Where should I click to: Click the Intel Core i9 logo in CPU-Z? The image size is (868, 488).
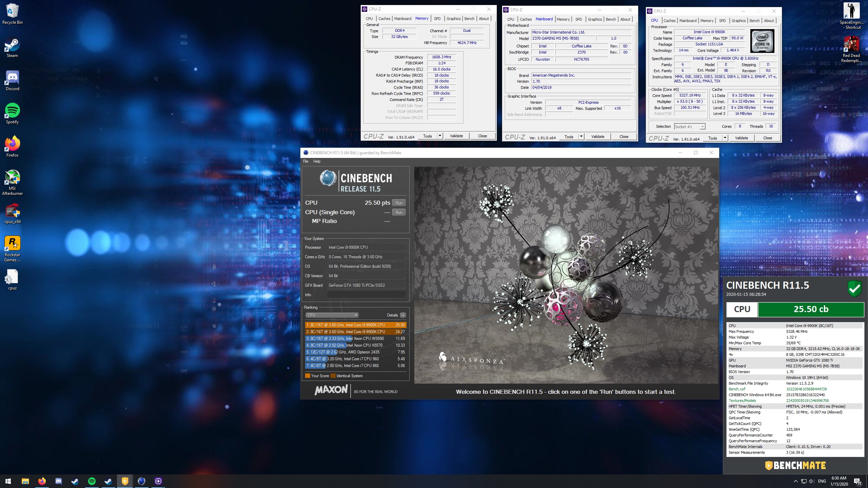(762, 41)
